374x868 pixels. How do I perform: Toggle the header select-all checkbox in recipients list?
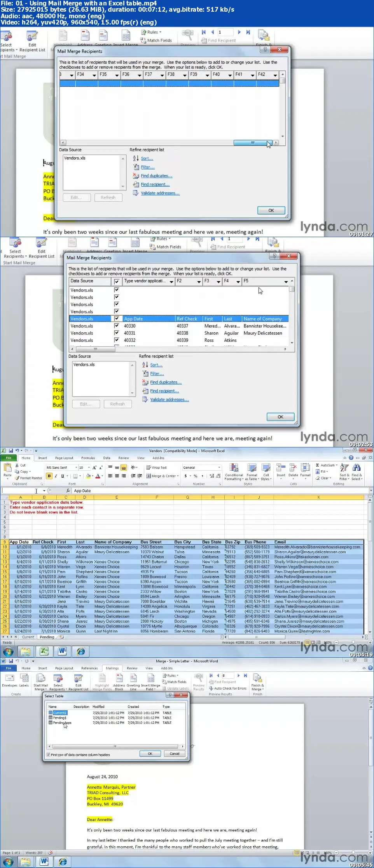point(117,281)
